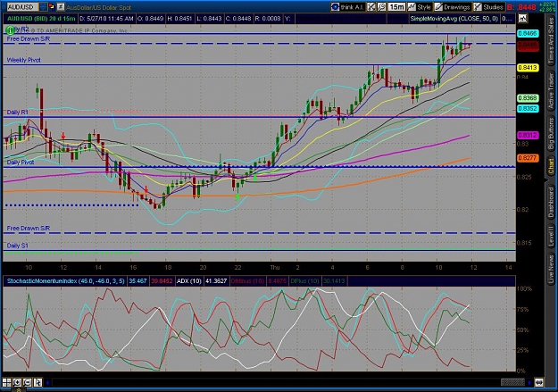Click the magnifier zoom tool icon

click(x=381, y=7)
